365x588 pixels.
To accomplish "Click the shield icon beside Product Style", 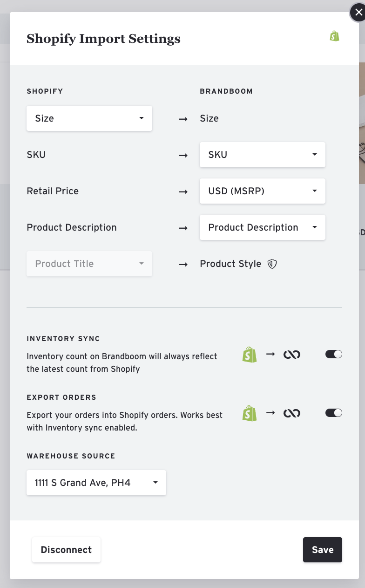I will click(x=272, y=264).
